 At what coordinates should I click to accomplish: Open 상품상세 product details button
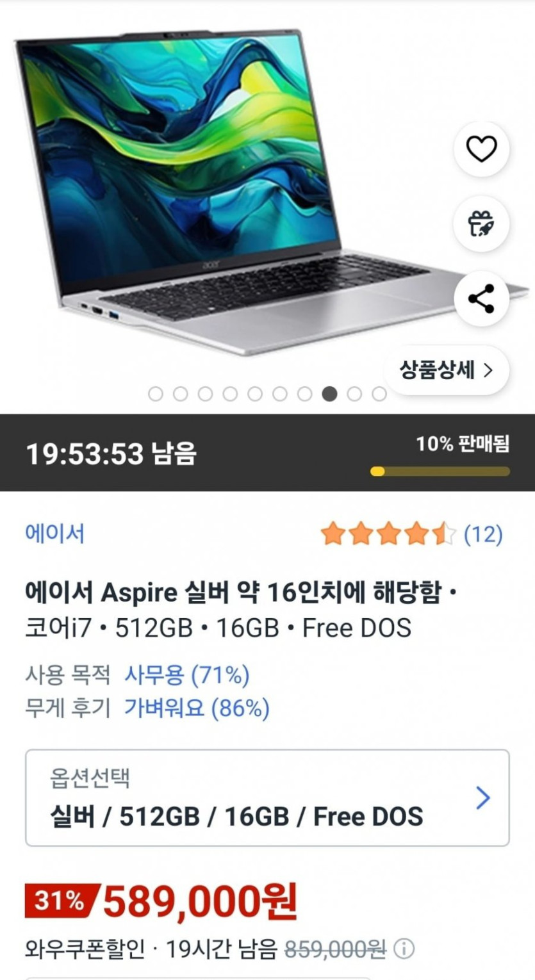[x=447, y=370]
